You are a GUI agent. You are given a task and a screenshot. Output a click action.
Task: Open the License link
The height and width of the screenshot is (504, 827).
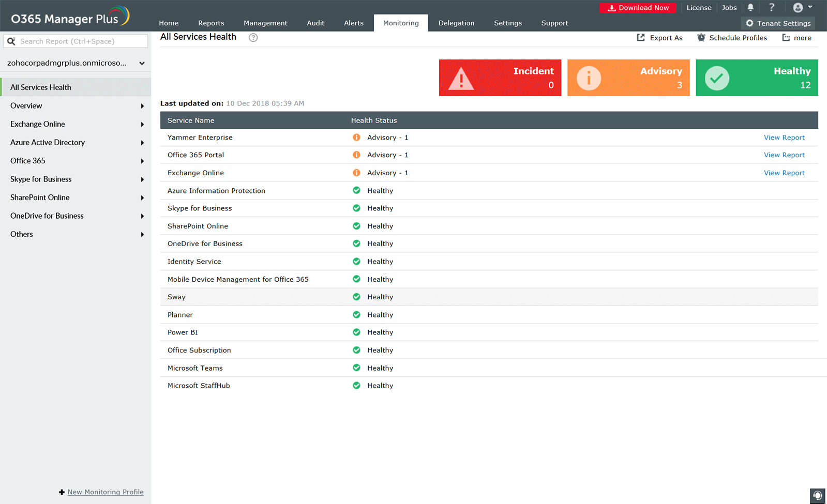699,8
